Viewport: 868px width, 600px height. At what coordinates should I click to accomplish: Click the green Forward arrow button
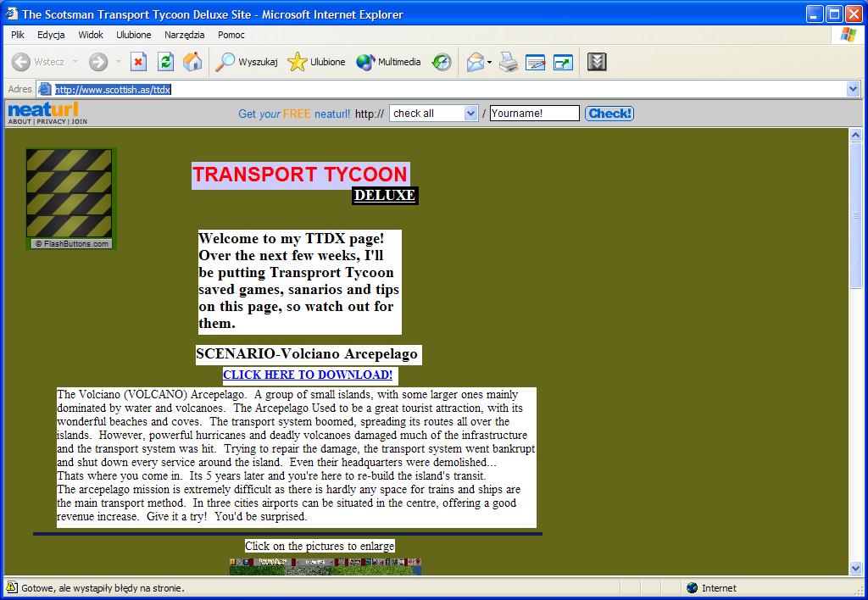98,62
